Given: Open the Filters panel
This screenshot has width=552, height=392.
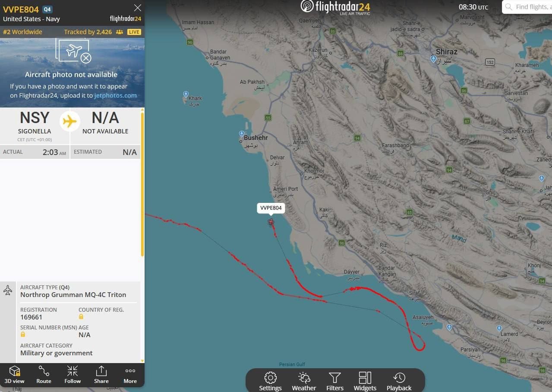Looking at the screenshot, I should click(335, 381).
